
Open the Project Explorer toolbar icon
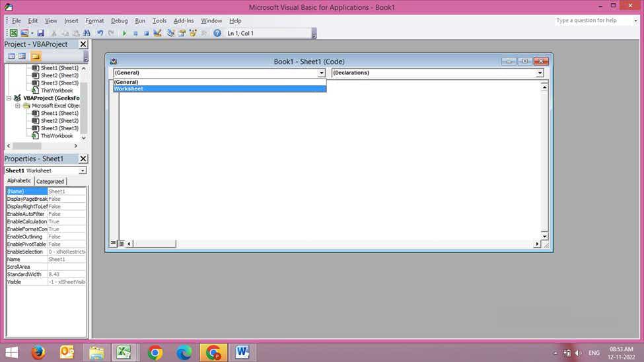coord(170,33)
